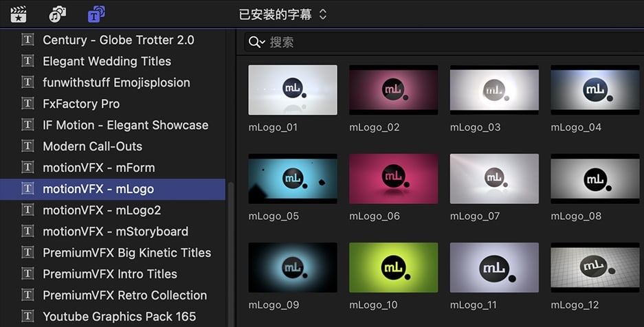
Task: Click the mLogo_03 label text
Action: [x=475, y=128]
